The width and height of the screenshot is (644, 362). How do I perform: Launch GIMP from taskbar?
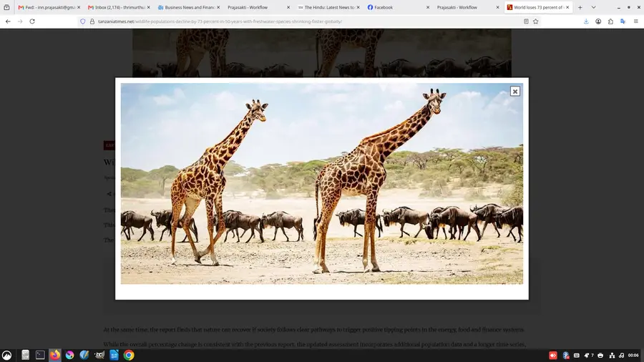click(99, 355)
